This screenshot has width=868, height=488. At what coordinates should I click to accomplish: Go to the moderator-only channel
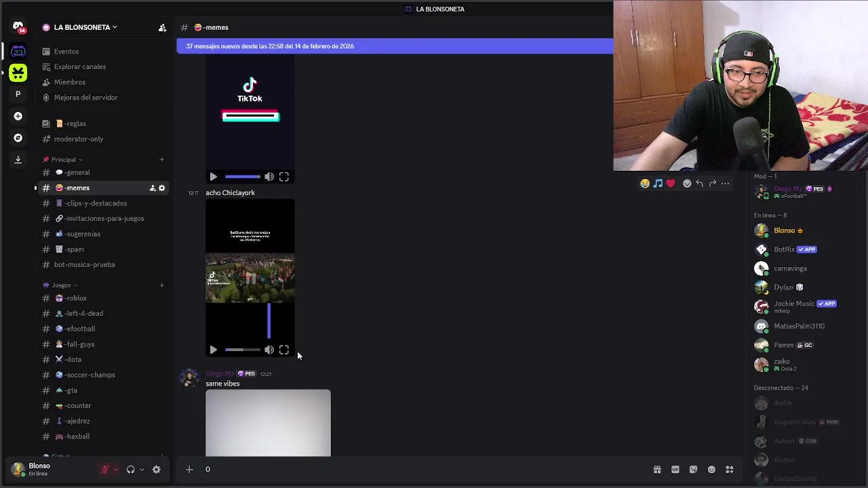tap(79, 139)
